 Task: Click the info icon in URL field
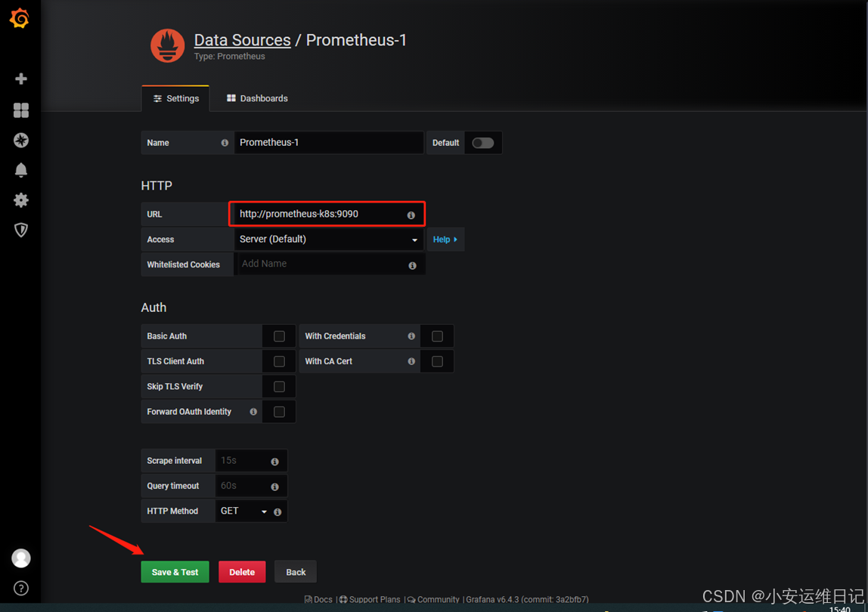click(x=411, y=215)
